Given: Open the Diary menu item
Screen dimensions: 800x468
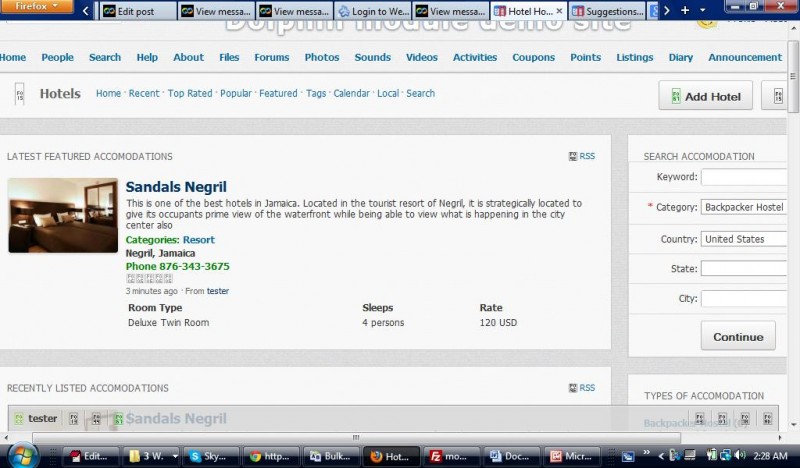Looking at the screenshot, I should click(681, 57).
